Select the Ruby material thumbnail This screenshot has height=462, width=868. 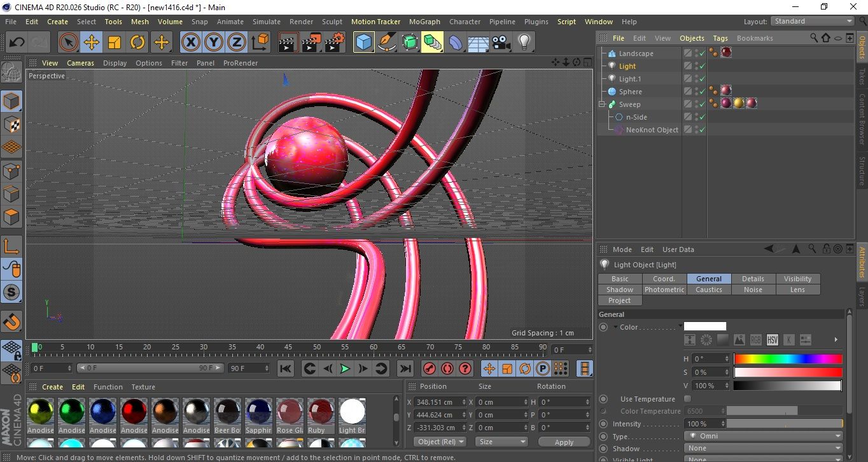320,412
